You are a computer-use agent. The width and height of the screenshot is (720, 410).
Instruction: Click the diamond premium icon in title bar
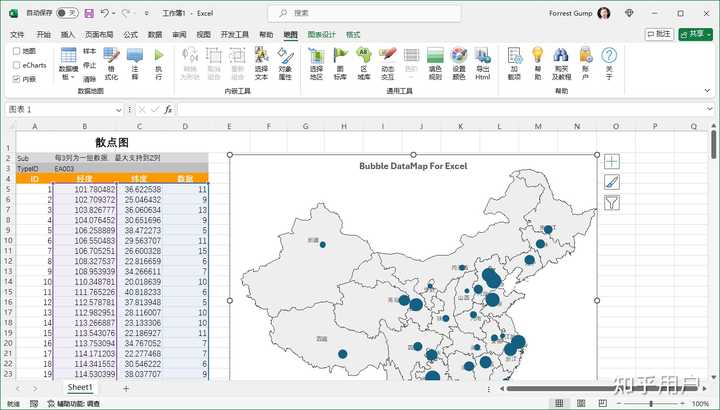(629, 13)
